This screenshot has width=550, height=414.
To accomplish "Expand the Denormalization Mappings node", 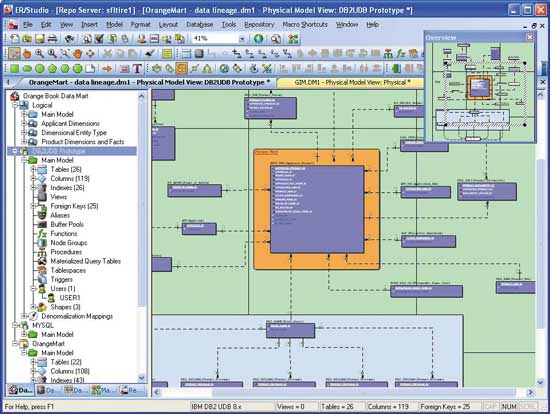I will (24, 316).
